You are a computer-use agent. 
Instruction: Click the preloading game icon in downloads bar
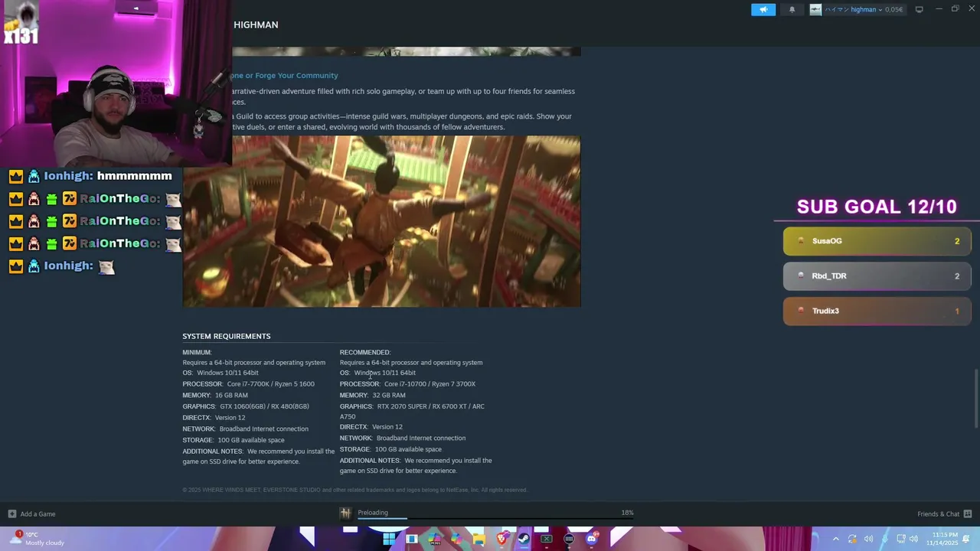tap(345, 514)
